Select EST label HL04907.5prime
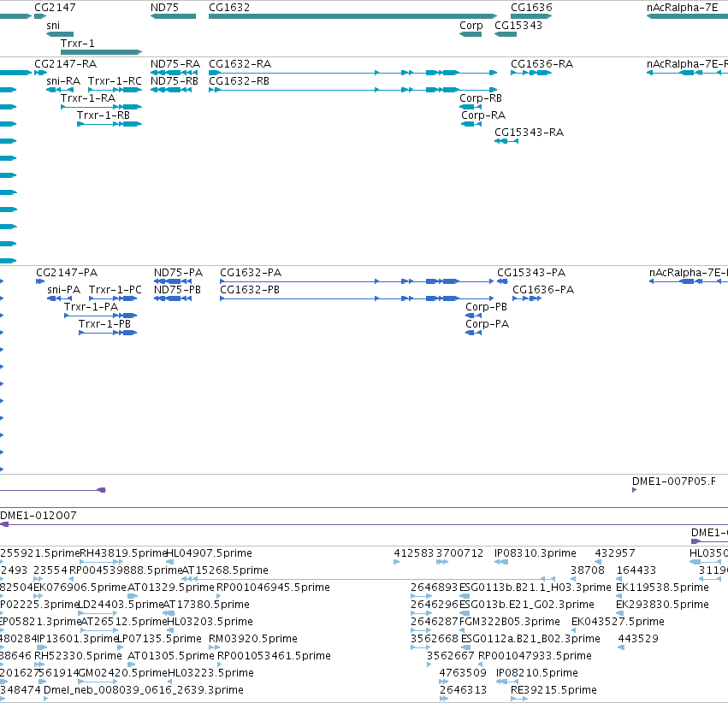The image size is (728, 703). (209, 553)
